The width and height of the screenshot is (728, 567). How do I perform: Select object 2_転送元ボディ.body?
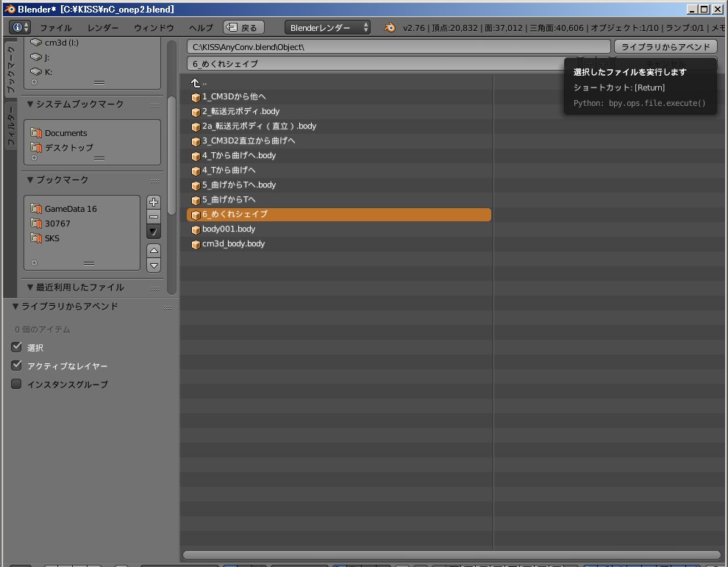[338, 112]
